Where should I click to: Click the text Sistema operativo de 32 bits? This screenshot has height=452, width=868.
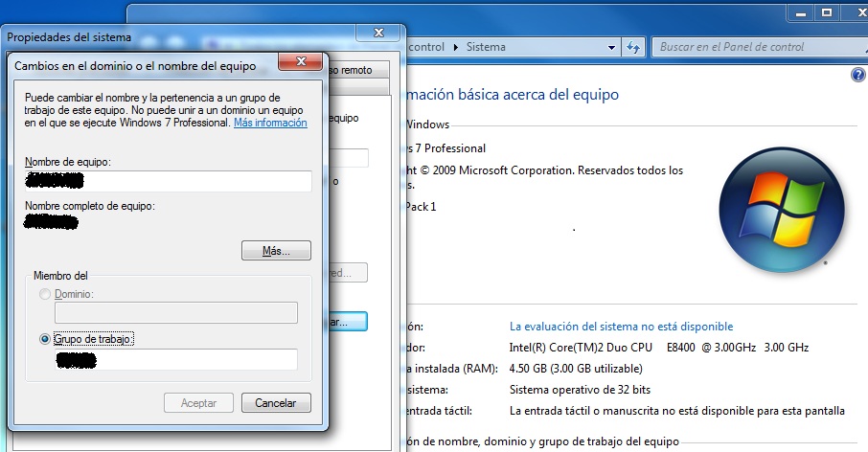pos(580,390)
